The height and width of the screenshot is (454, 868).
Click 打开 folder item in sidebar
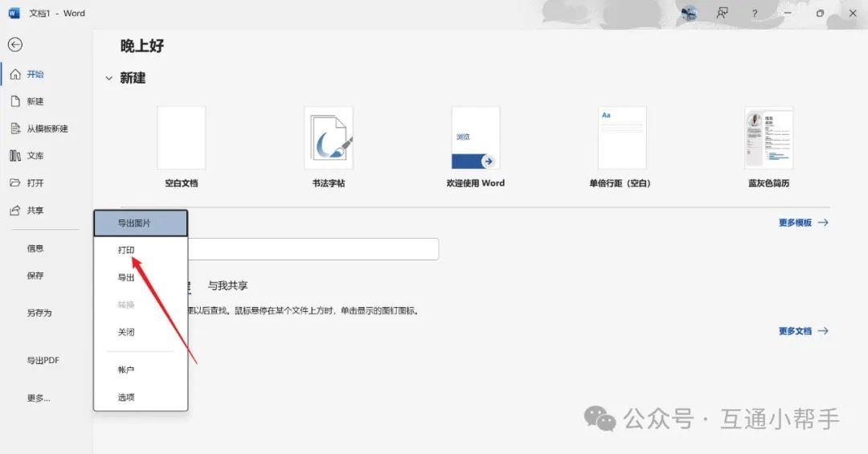coord(27,182)
